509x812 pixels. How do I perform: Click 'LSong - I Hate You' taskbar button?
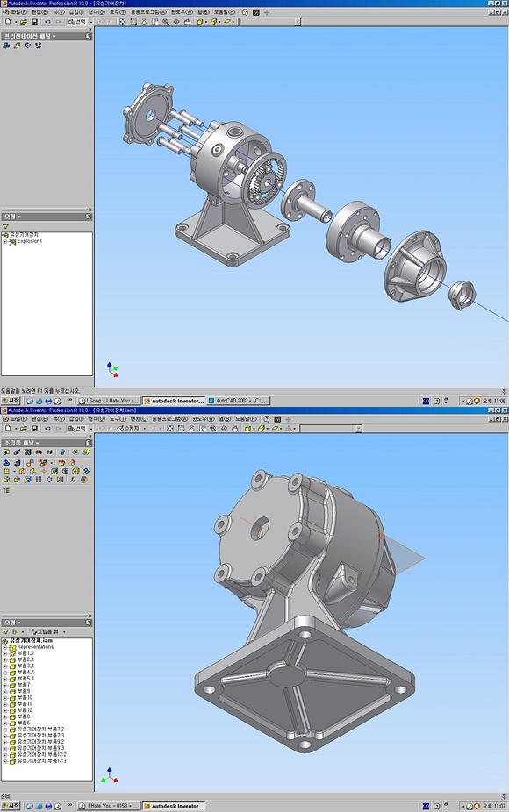tap(108, 401)
